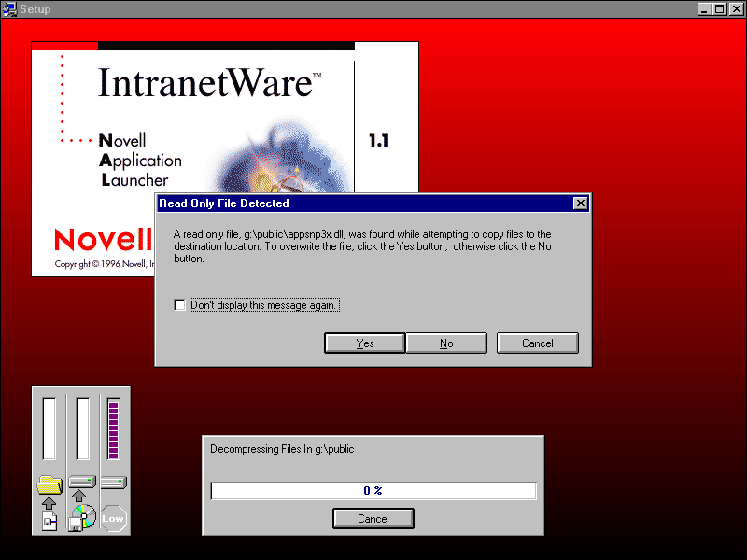Cancel the Read Only File Detected dialog
This screenshot has width=747, height=560.
tap(538, 343)
